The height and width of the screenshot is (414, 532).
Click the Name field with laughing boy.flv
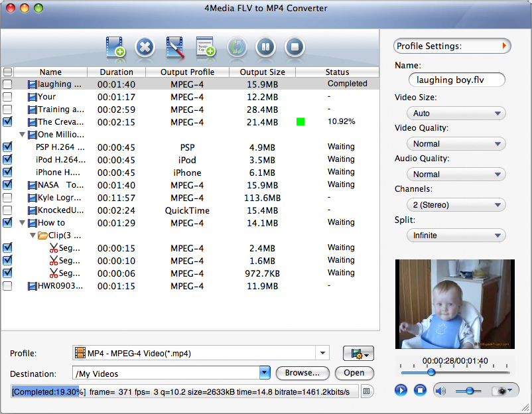click(x=456, y=80)
